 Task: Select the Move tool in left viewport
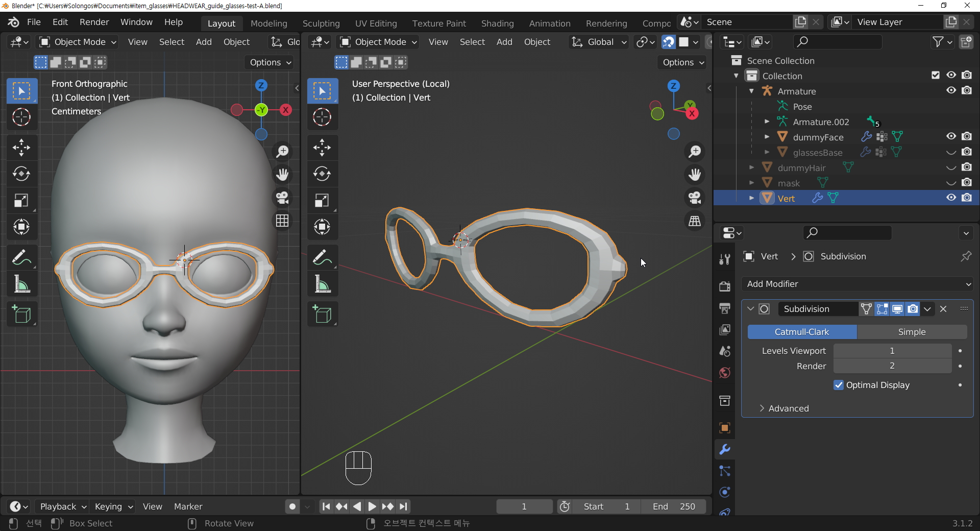pyautogui.click(x=21, y=148)
